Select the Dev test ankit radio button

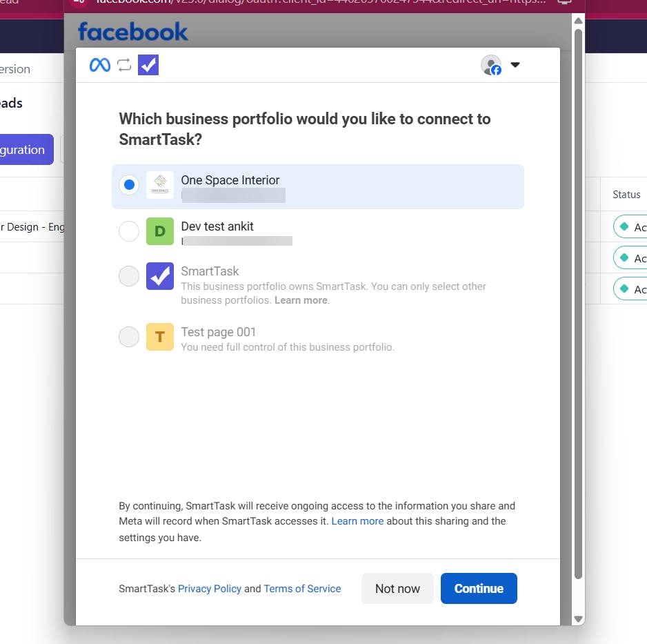(x=129, y=231)
